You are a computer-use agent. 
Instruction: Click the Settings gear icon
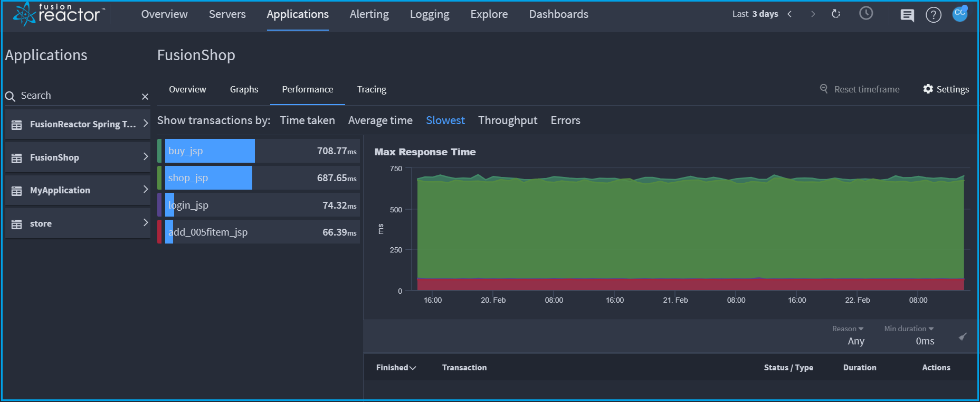click(x=928, y=89)
